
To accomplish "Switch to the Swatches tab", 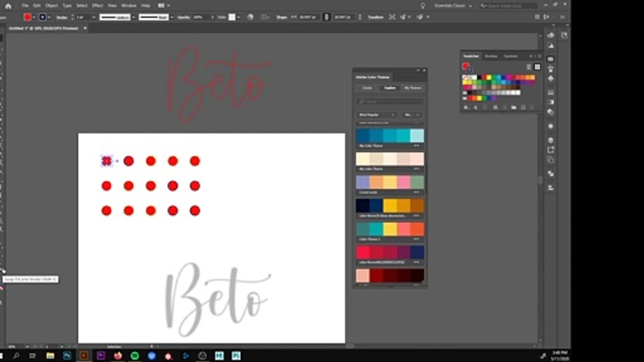I will pyautogui.click(x=471, y=56).
